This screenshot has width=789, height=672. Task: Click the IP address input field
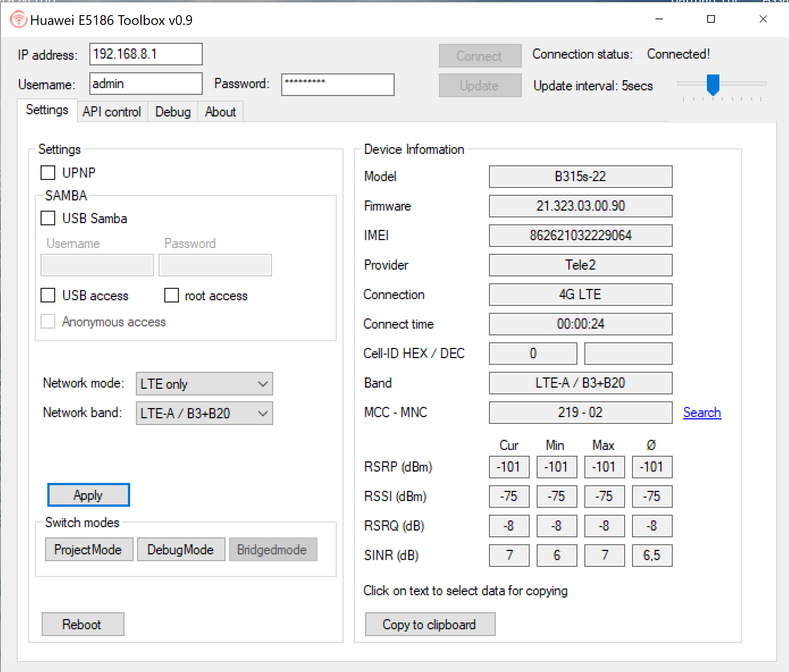pos(145,54)
